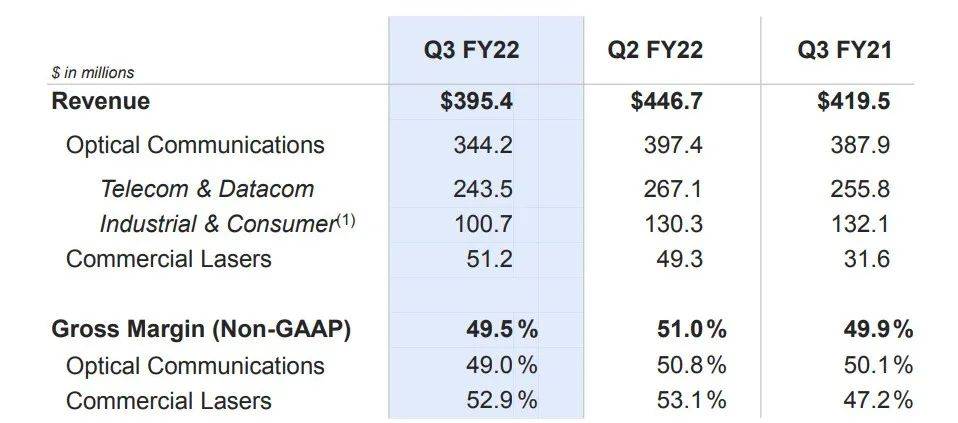Click the Q3 FY21 column header
Image resolution: width=958 pixels, height=423 pixels.
coord(844,49)
